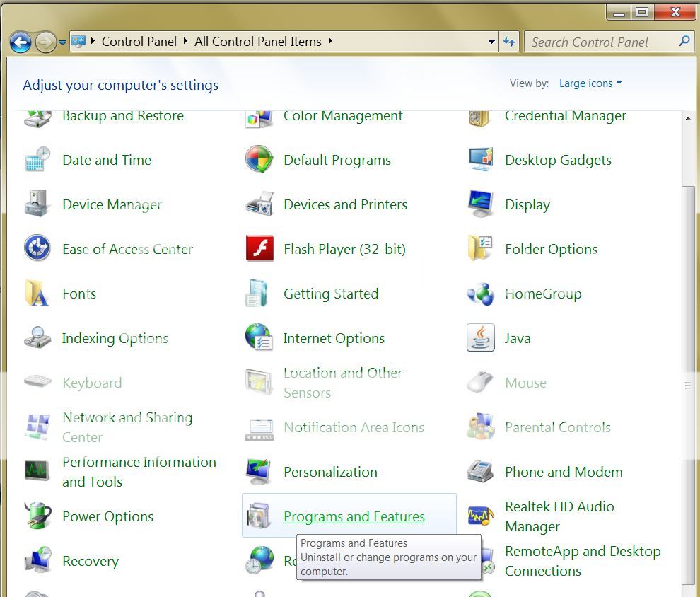Click the Display monitor icon
Screen dimensions: 700x597
coord(480,204)
